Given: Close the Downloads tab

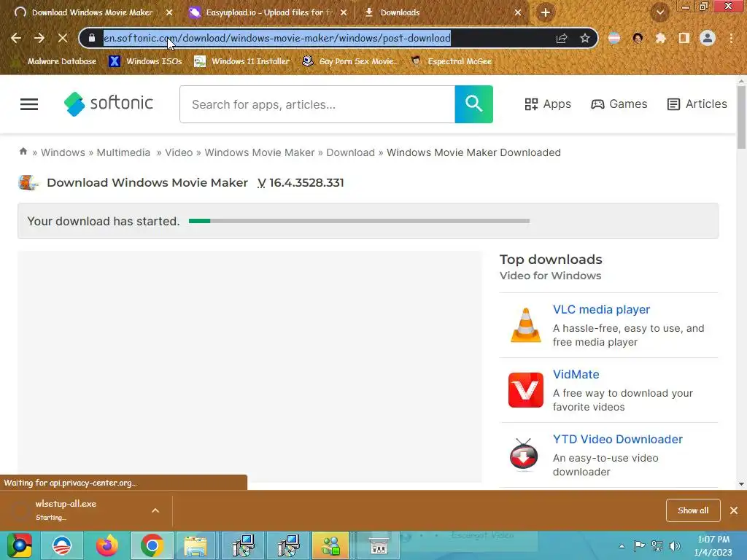Looking at the screenshot, I should 518,12.
